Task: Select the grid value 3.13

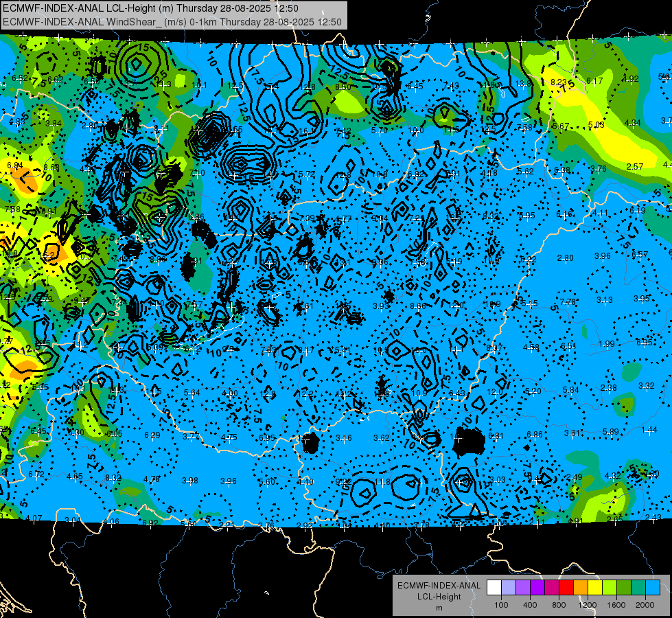Action: pos(604,300)
